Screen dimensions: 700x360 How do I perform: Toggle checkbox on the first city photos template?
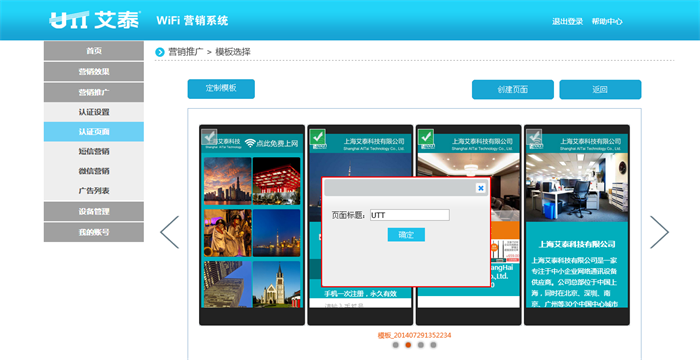209,137
